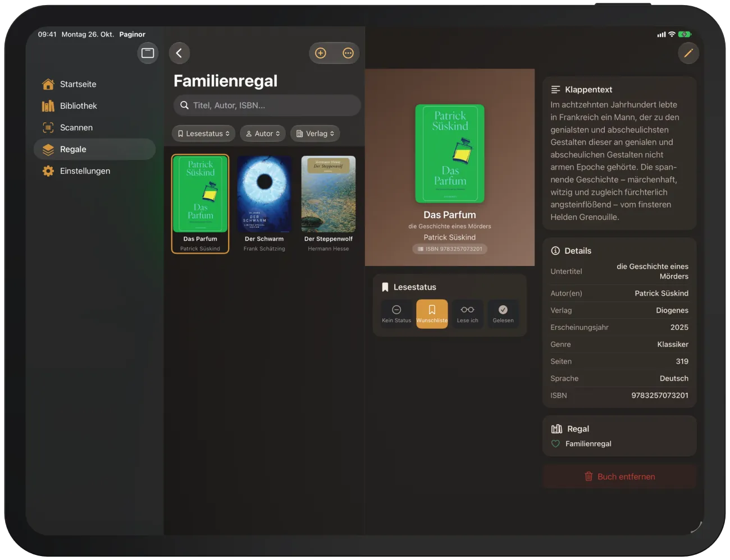Click the Buch entfernen button

pos(619,476)
